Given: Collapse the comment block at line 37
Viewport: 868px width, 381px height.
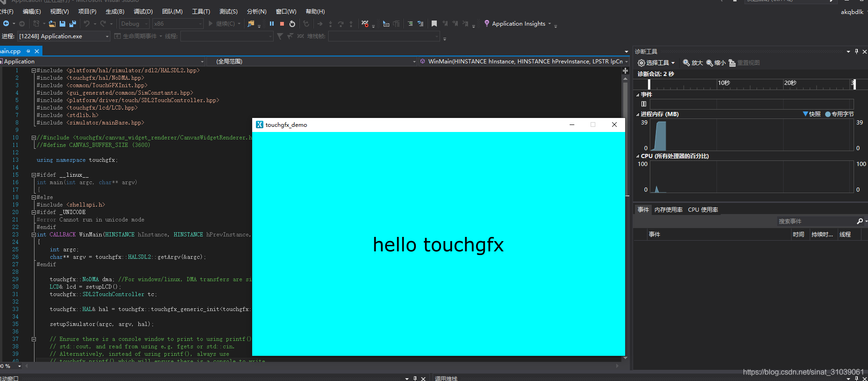Looking at the screenshot, I should [34, 339].
